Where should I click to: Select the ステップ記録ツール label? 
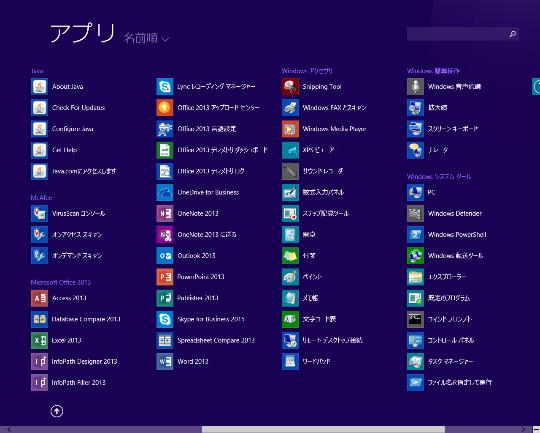pyautogui.click(x=325, y=213)
